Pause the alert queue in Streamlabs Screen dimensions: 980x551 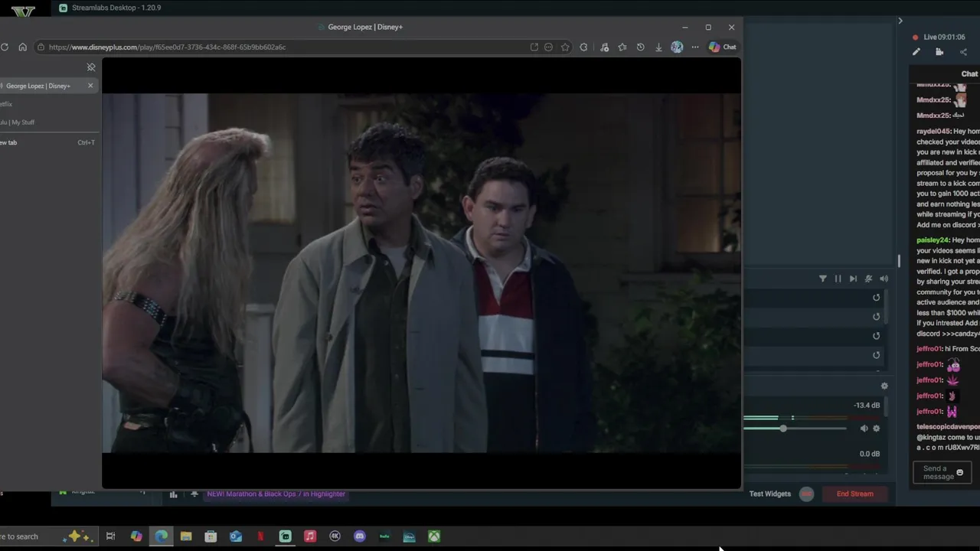(838, 279)
